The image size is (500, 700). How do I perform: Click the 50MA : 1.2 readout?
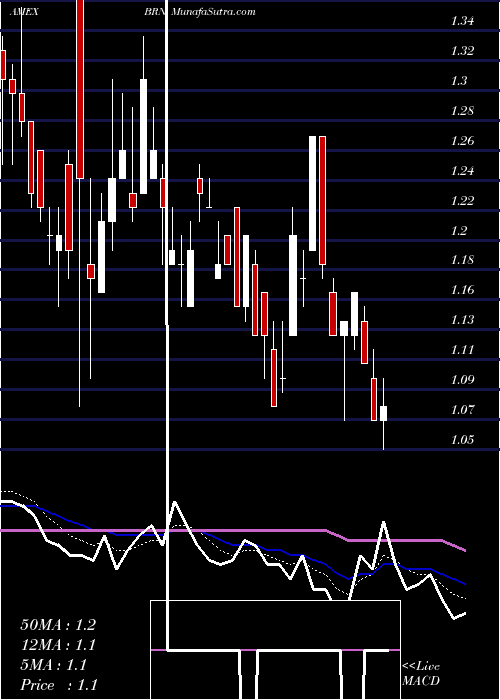coord(58,625)
